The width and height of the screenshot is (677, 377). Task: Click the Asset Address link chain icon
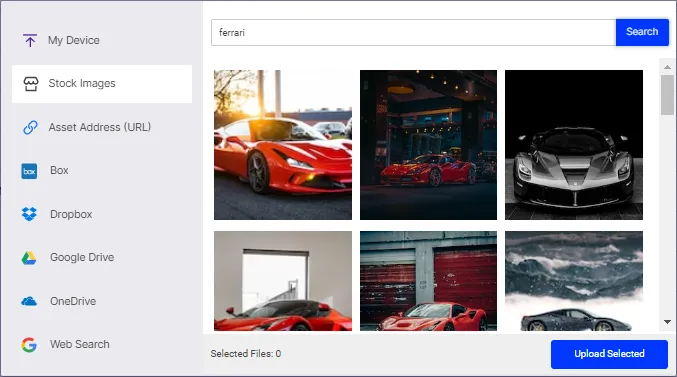coord(30,127)
